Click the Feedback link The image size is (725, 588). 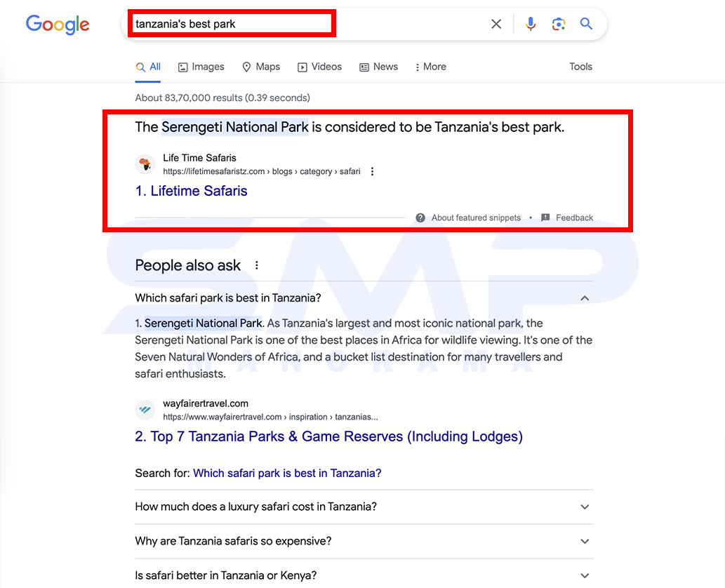coord(574,218)
